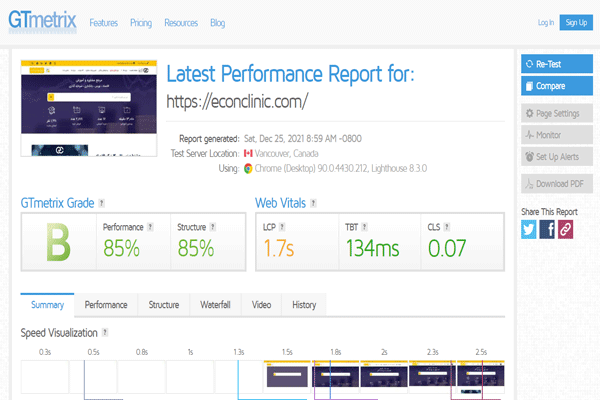Screen dimensions: 600x400
Task: Click the econclinic.com site screenshot thumbnail
Action: coord(86,108)
